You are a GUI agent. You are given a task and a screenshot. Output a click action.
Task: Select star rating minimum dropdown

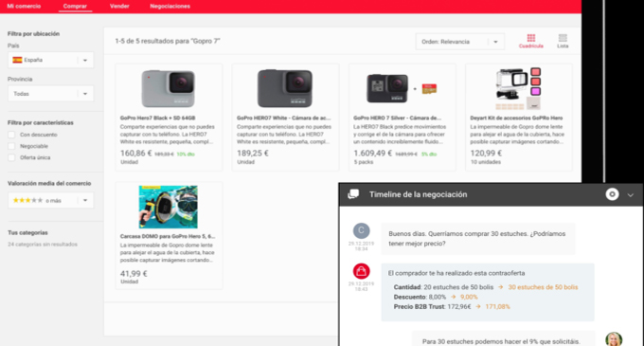[50, 201]
